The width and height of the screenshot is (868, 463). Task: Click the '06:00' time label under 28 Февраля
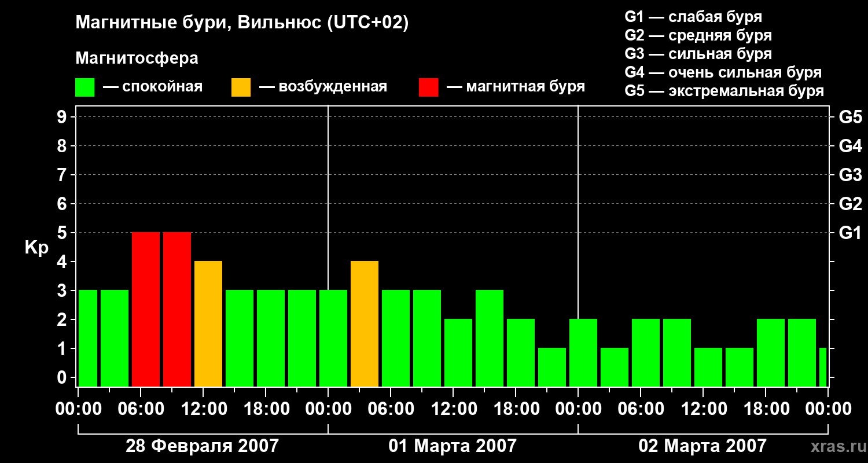(141, 409)
